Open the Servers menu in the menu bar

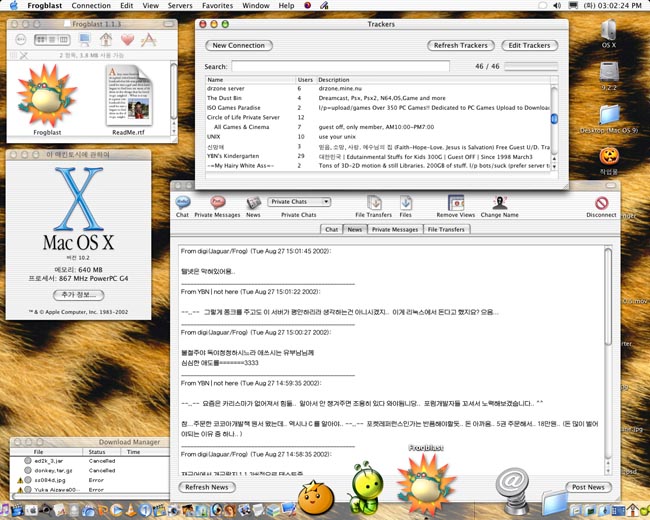point(180,6)
